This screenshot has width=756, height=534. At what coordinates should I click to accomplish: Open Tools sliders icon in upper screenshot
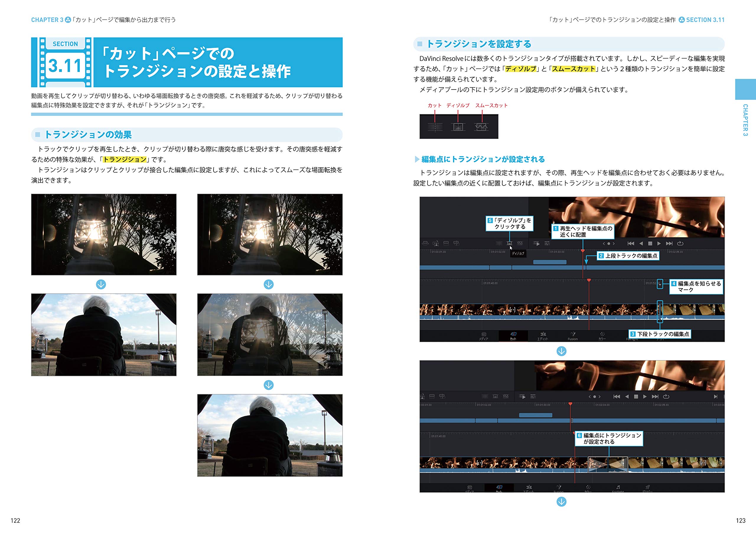[547, 244]
